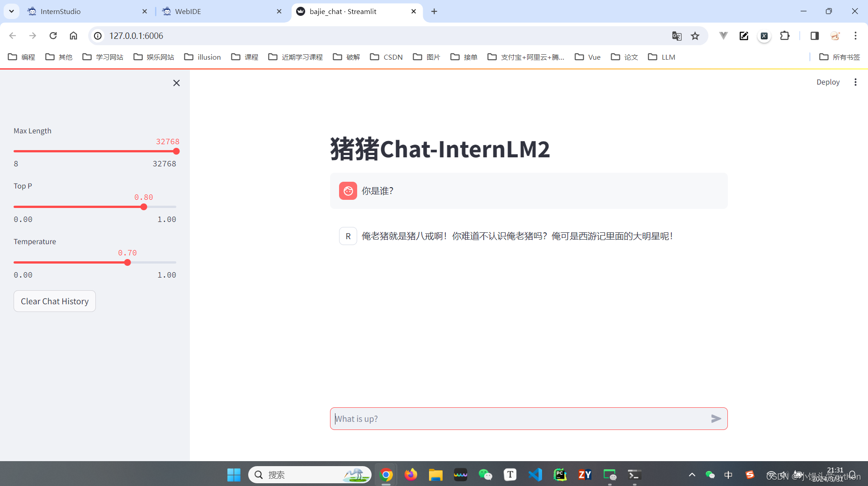
Task: Click the send arrow in chat input
Action: [716, 419]
